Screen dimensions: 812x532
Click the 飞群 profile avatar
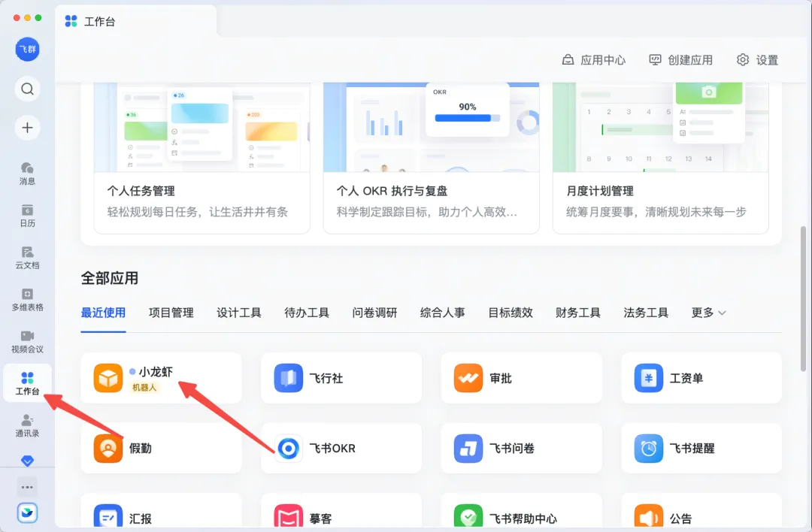click(x=28, y=49)
